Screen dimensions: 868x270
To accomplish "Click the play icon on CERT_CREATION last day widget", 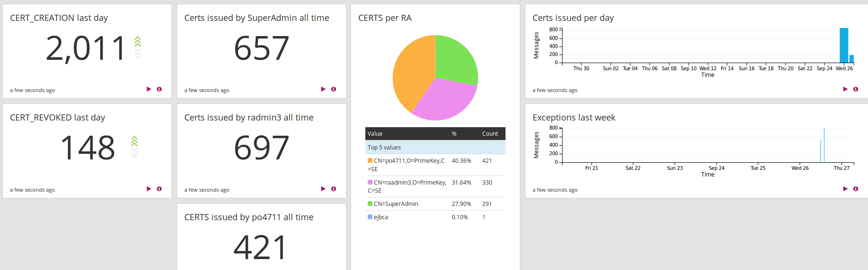I will [x=149, y=89].
